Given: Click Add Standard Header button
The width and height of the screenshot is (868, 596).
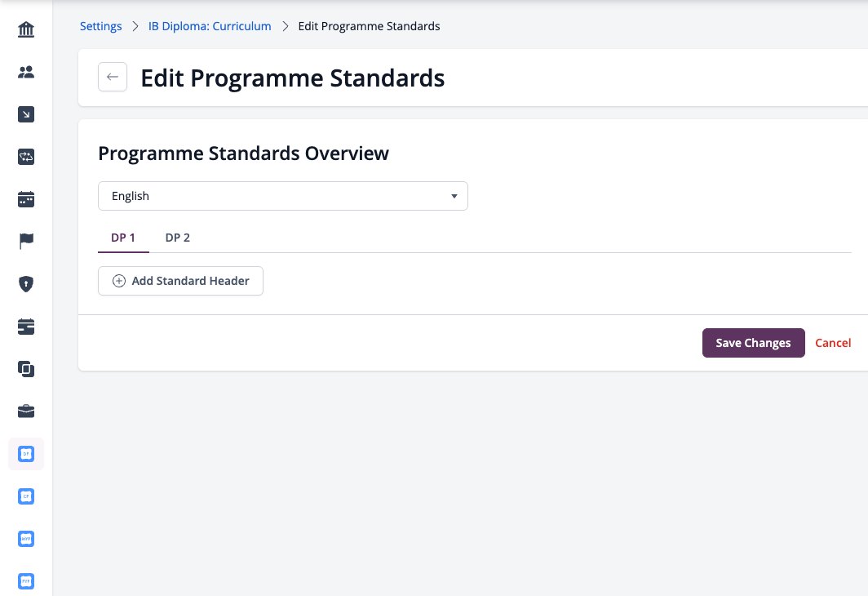Looking at the screenshot, I should [180, 281].
